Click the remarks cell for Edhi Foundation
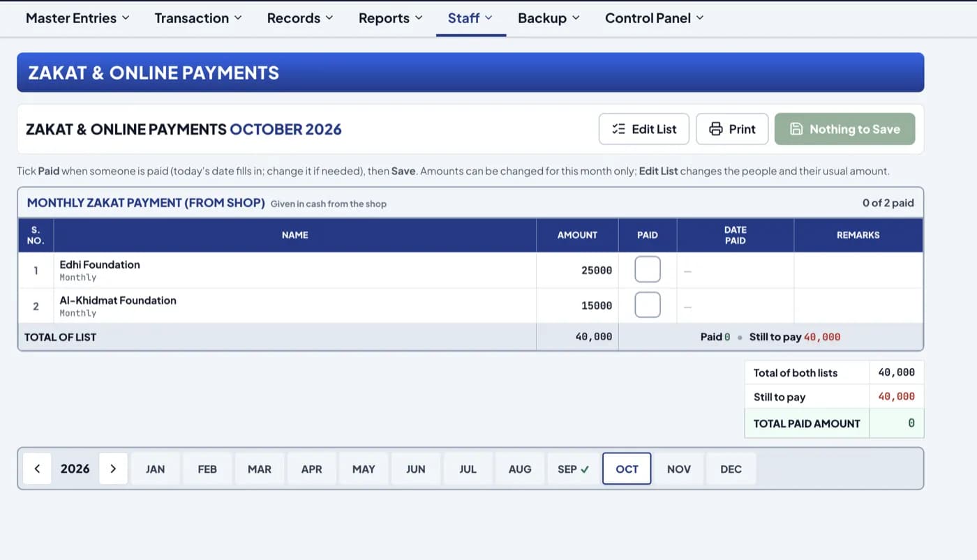The width and height of the screenshot is (977, 560). coord(858,270)
